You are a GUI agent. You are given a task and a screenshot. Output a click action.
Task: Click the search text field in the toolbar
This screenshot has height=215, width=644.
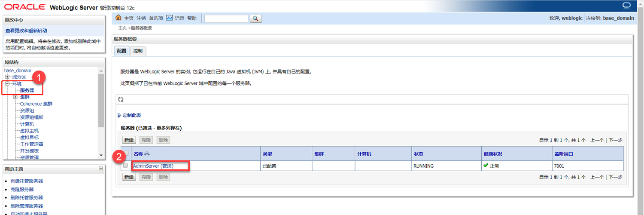click(226, 18)
